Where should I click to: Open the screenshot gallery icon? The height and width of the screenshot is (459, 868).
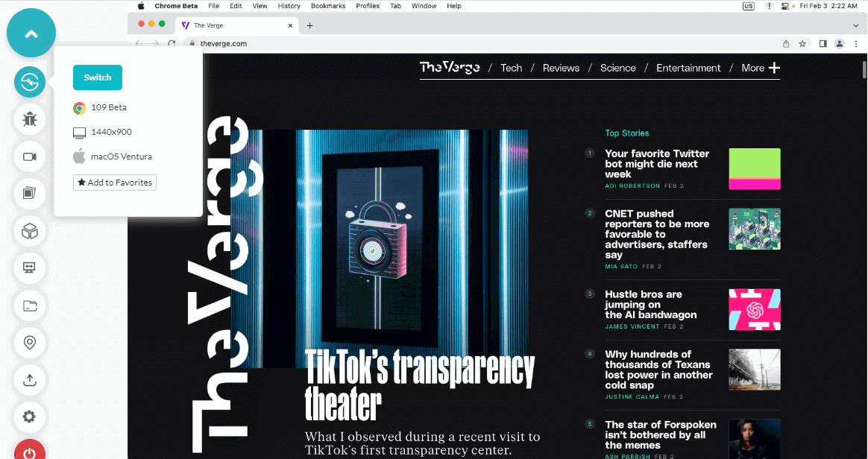click(30, 194)
